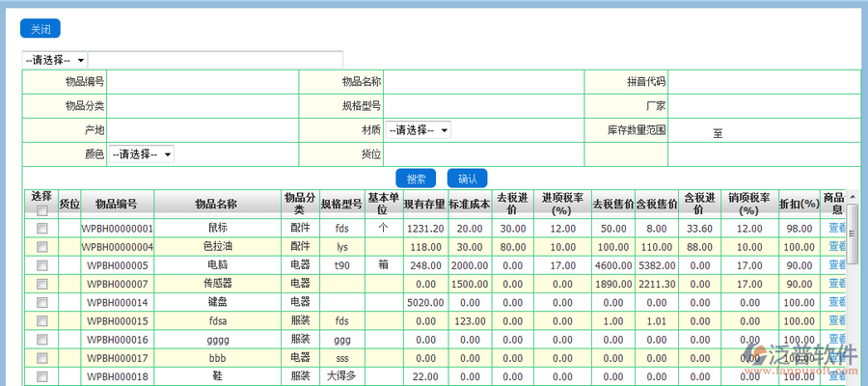Image resolution: width=868 pixels, height=386 pixels.
Task: Check the box for WPBH00000001 row
Action: pyautogui.click(x=41, y=229)
